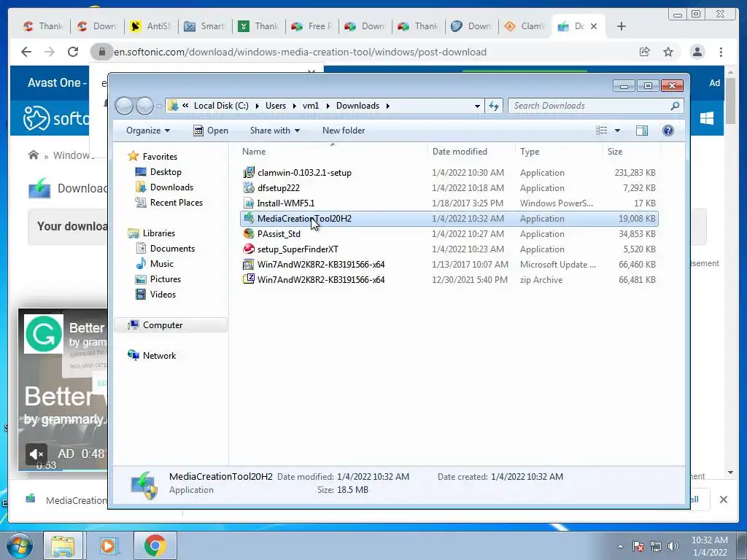Expand the Users breadcrumb arrow

tap(295, 106)
